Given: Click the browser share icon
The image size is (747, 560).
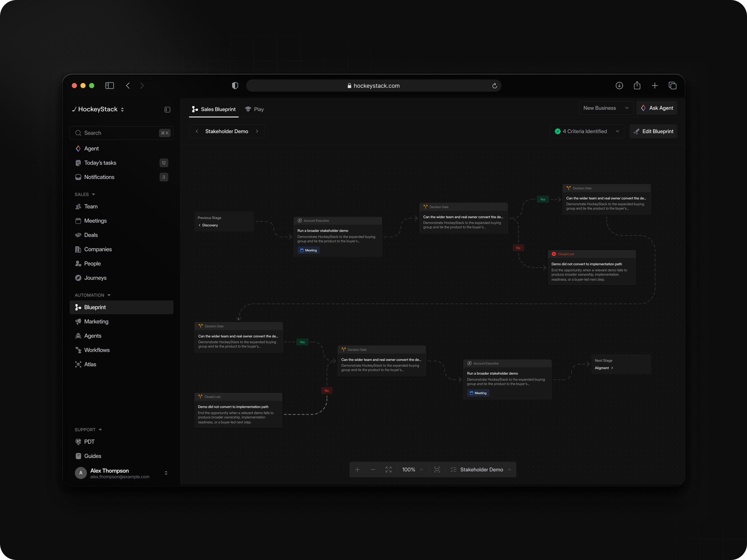Looking at the screenshot, I should coord(637,86).
